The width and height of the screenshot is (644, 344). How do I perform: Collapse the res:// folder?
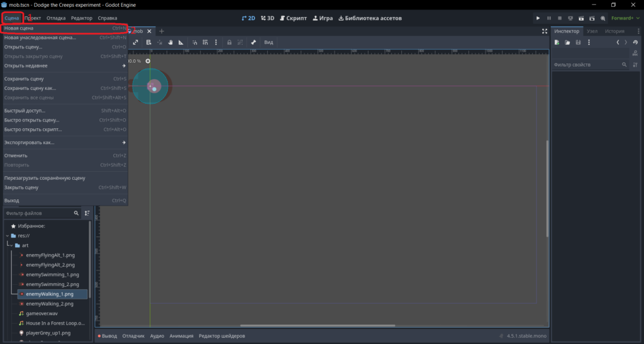point(8,236)
